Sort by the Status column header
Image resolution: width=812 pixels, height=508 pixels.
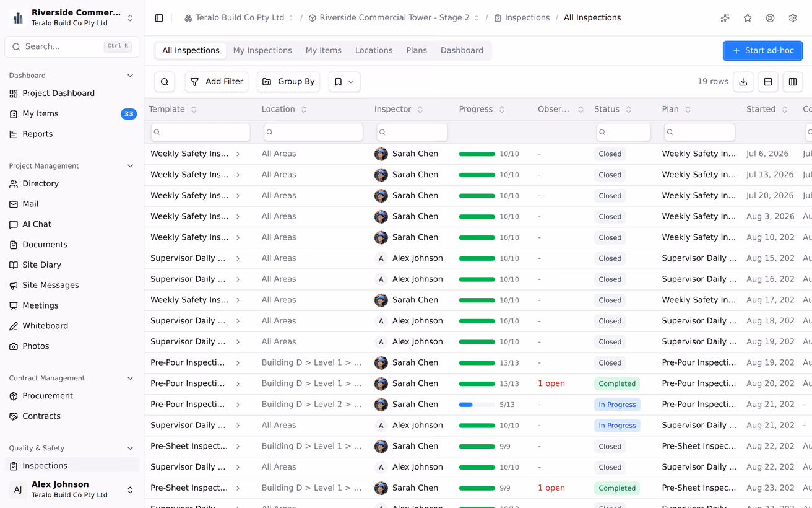613,109
